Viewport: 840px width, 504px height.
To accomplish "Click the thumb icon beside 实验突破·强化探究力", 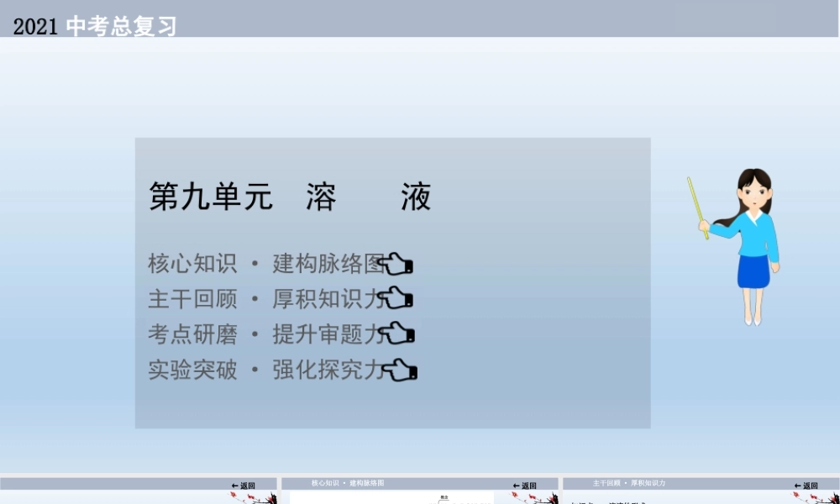I will [x=398, y=370].
